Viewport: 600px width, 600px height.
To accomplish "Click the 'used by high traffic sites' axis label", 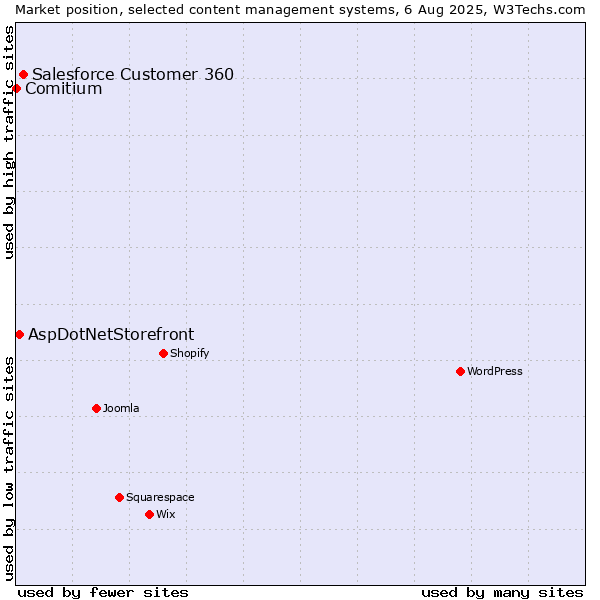I will pyautogui.click(x=8, y=143).
